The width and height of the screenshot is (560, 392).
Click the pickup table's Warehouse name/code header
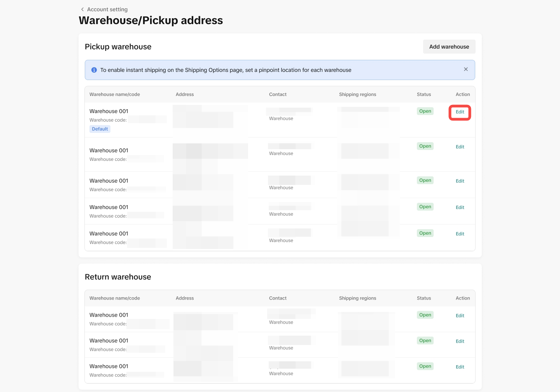(114, 94)
